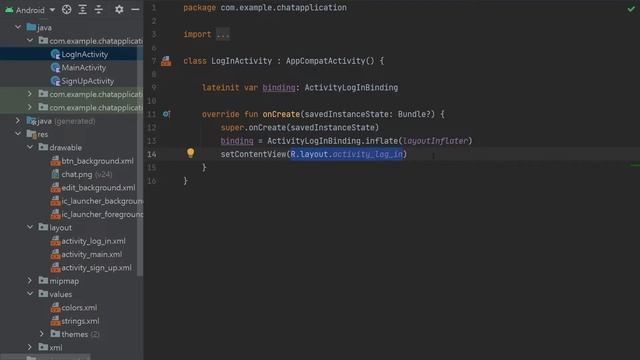Click the underlined binding variable on line 9

(x=279, y=88)
